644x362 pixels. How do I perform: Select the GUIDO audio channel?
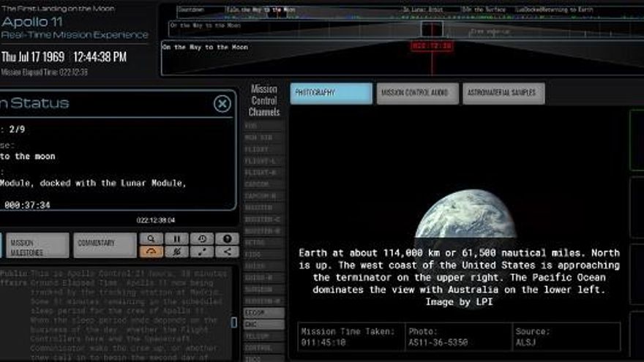[263, 266]
